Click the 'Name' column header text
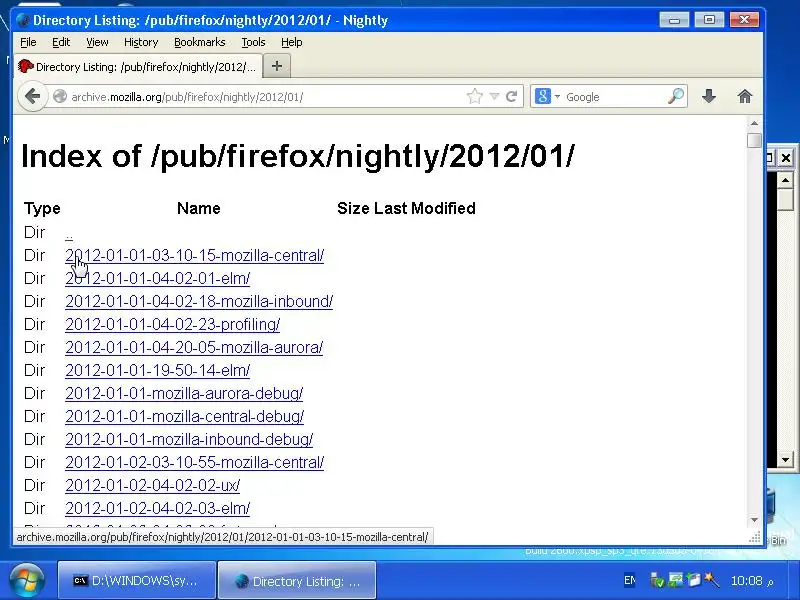The image size is (800, 600). tap(198, 208)
